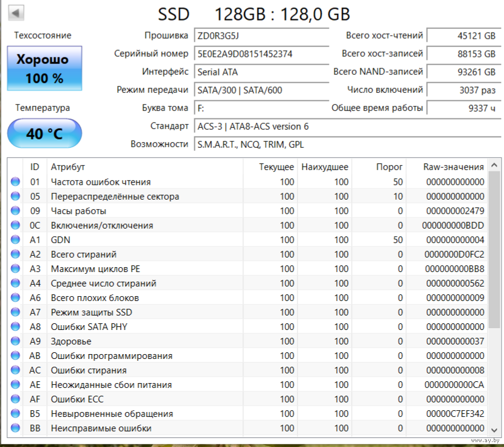Click the Прошивка field ZD0R3G5J
Image resolution: width=504 pixels, height=447 pixels.
(x=261, y=36)
